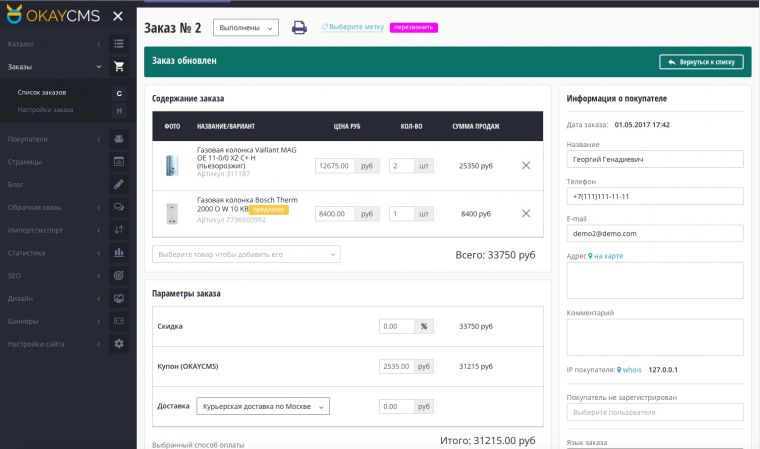Open the whois link for buyer IP

pyautogui.click(x=632, y=370)
